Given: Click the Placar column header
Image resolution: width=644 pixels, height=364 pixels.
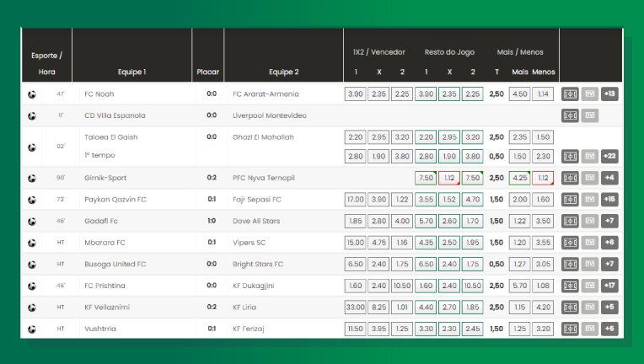Looking at the screenshot, I should point(208,72).
